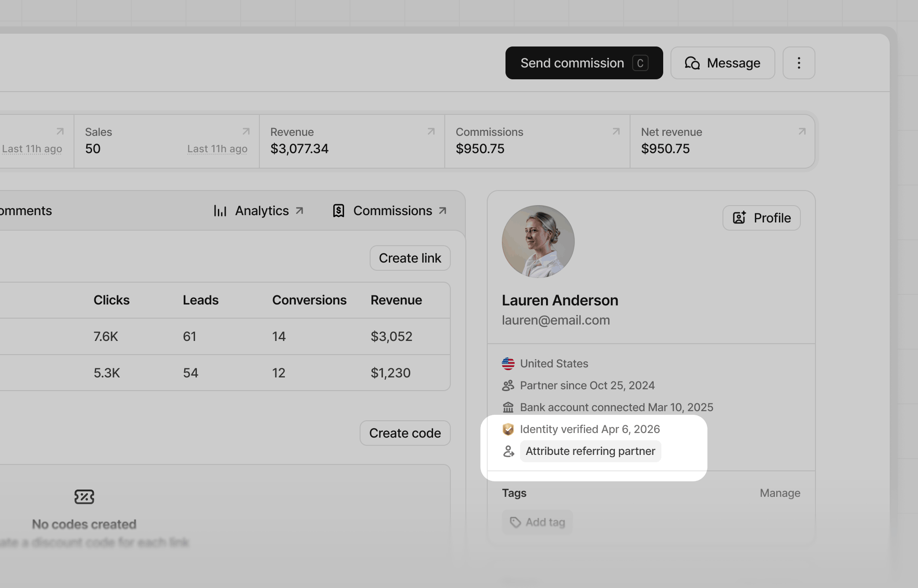Click the Clicks column header
This screenshot has height=588, width=918.
112,300
